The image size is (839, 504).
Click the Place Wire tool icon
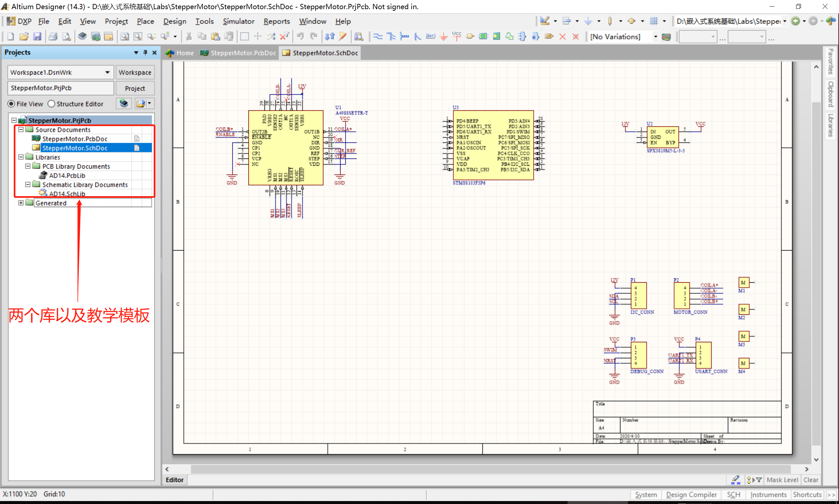378,36
